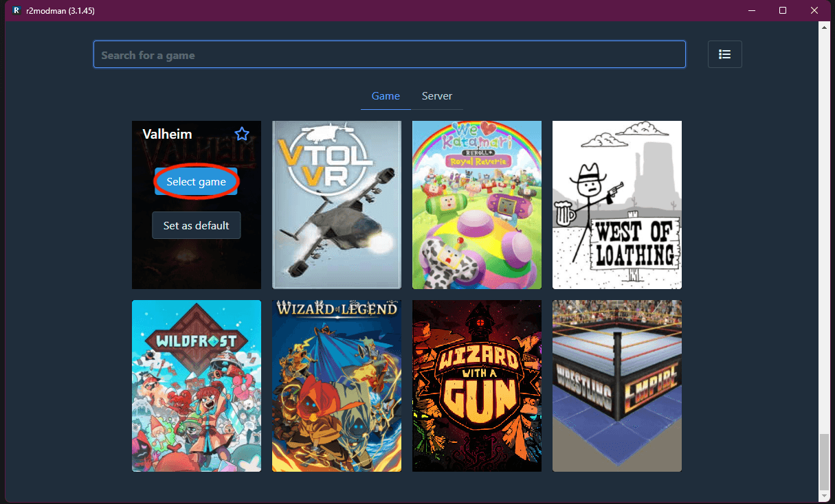Select the West of Loathing cover
Image resolution: width=835 pixels, height=504 pixels.
[617, 205]
